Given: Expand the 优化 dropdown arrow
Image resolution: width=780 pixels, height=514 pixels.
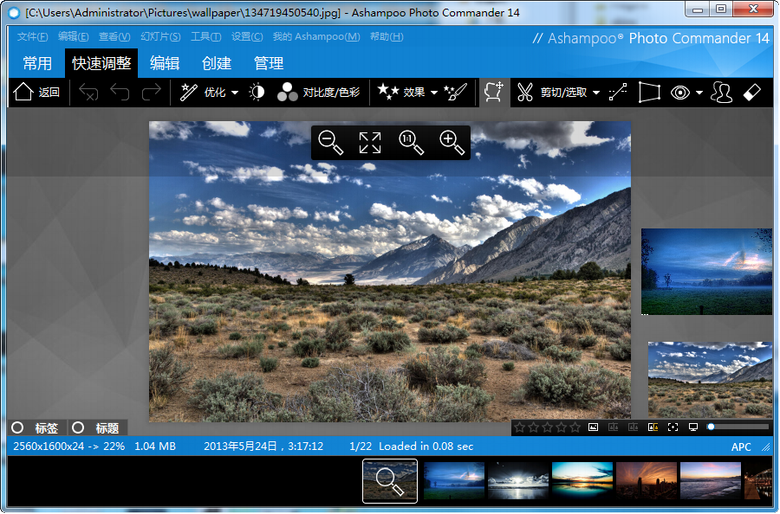Looking at the screenshot, I should (235, 93).
